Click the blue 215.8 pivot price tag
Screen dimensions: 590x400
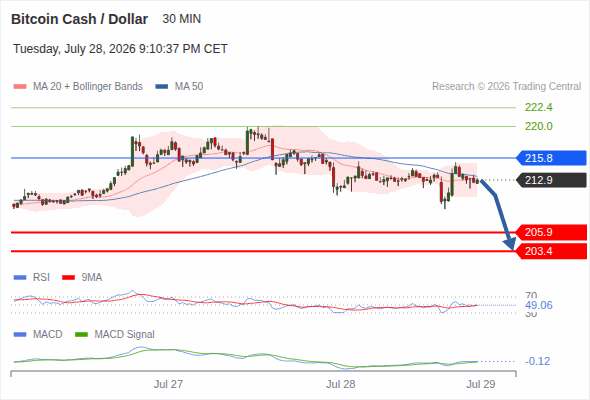point(551,158)
